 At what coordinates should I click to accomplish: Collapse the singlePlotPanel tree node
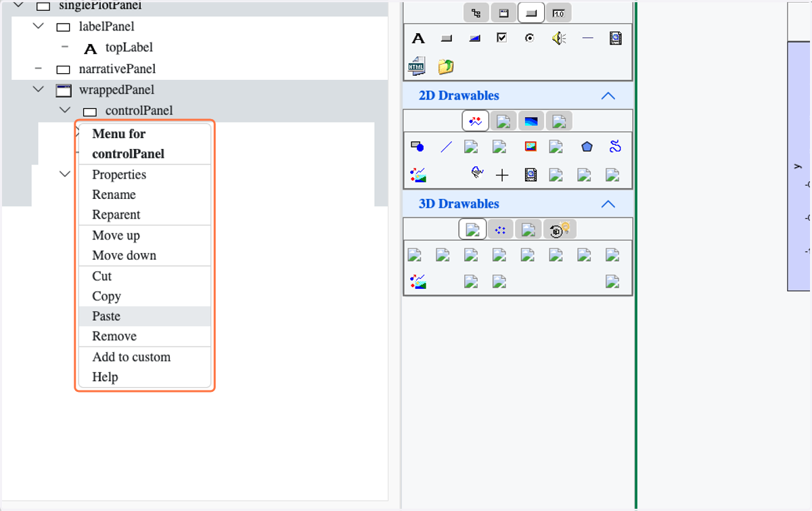(18, 5)
